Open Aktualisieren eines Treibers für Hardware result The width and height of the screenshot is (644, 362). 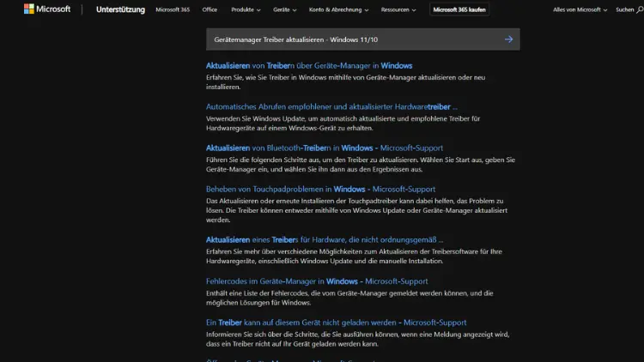[325, 239]
